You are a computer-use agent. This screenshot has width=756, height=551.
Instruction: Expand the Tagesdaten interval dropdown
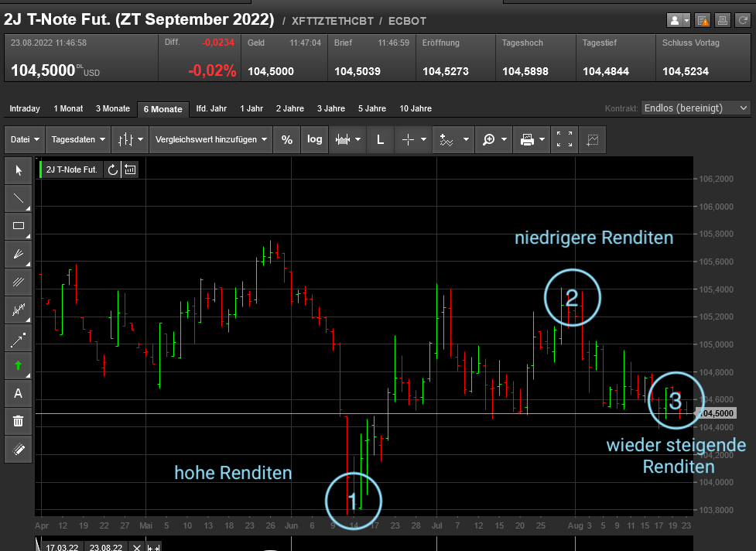point(78,139)
